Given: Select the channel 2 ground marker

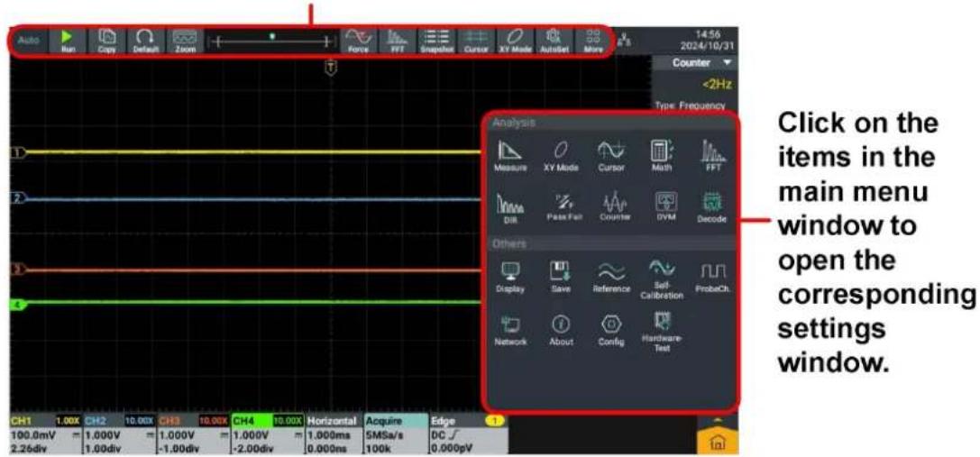Looking at the screenshot, I should point(18,199).
